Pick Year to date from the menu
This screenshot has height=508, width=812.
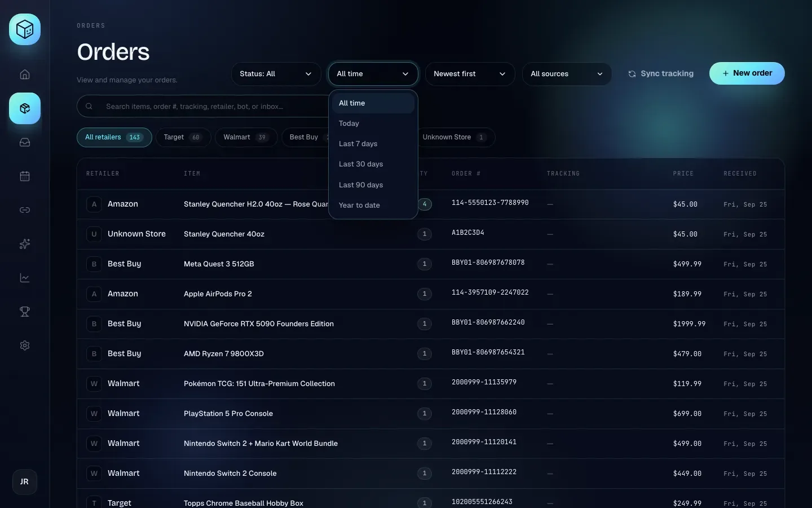tap(373, 205)
